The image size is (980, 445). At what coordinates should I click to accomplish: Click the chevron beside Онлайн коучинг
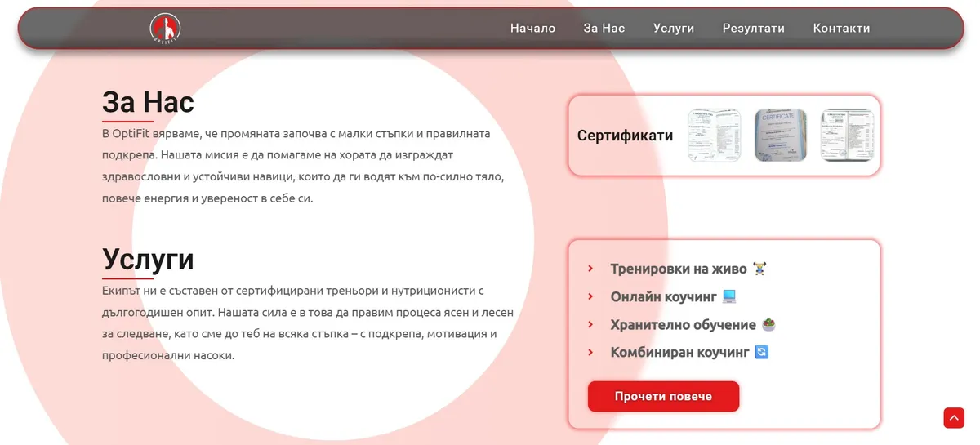[x=590, y=296]
